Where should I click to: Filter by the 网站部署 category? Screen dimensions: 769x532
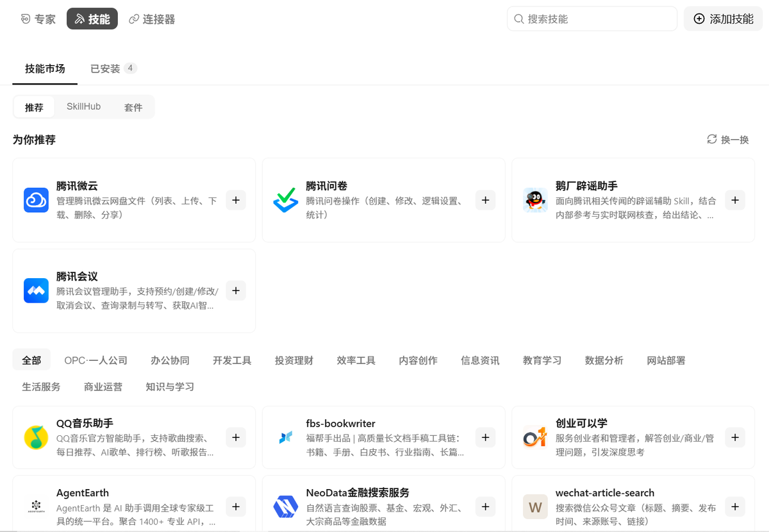pos(666,360)
